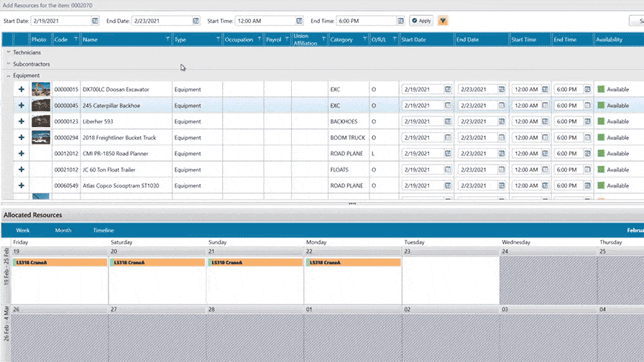This screenshot has height=362, width=644.
Task: Click green availability indicator for Road Planner row
Action: (x=601, y=154)
